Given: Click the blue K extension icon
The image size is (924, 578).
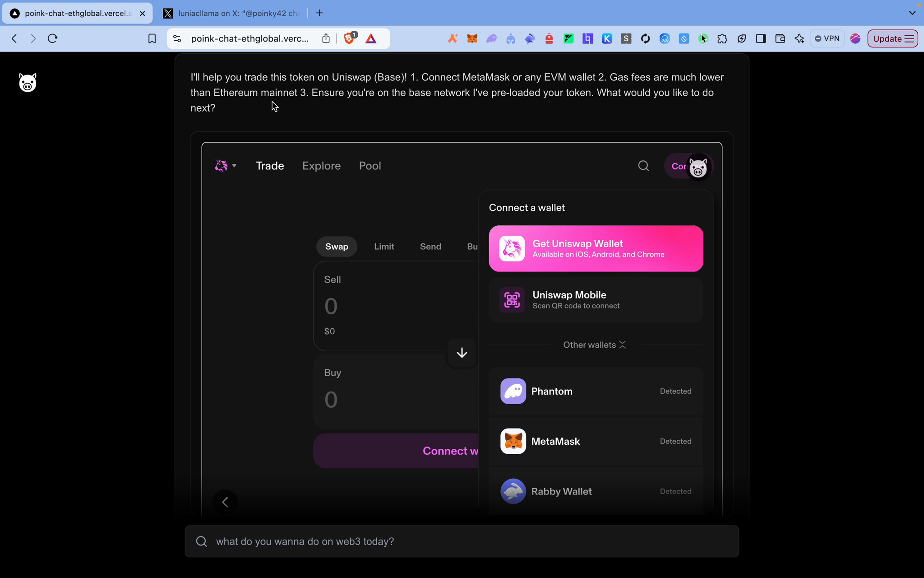Looking at the screenshot, I should pos(607,39).
